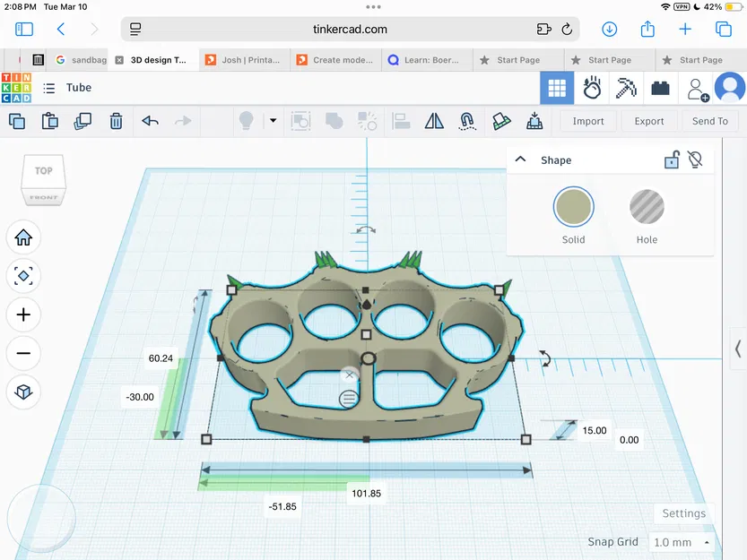
Task: Collapse the Shape panel with the chevron
Action: click(521, 159)
